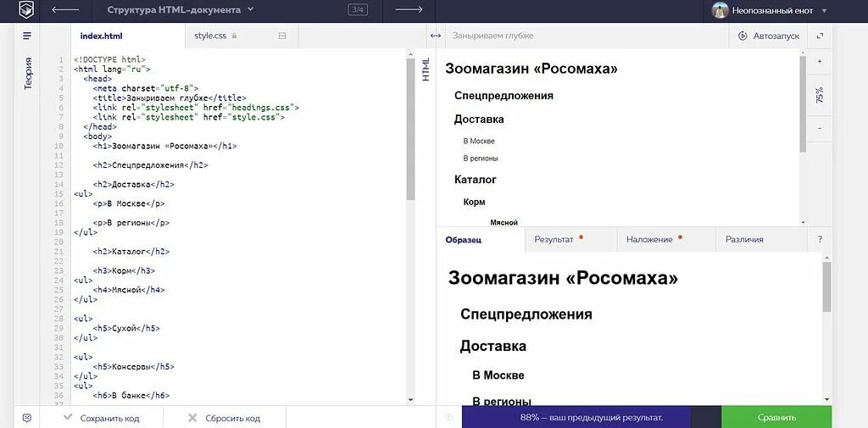
Task: Click the sample pane scrollbar thumb
Action: (x=826, y=286)
